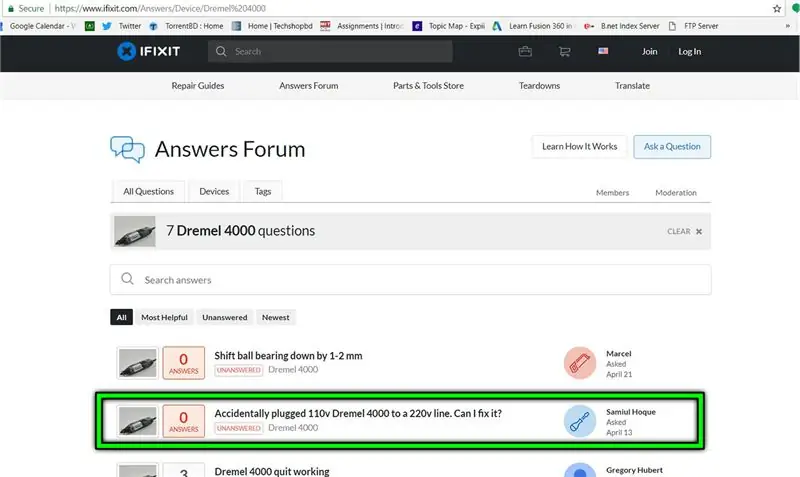Open B.net Index Server bookmark
The image size is (800, 477).
click(621, 26)
